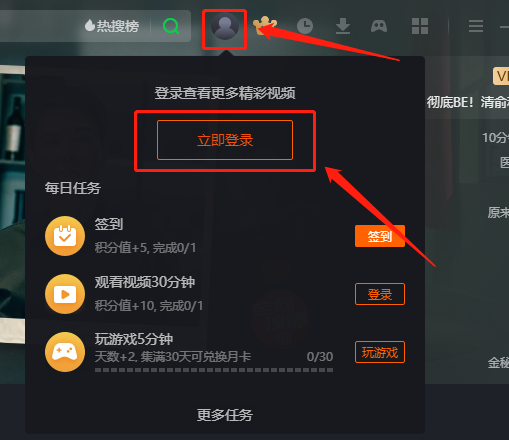Image resolution: width=509 pixels, height=440 pixels.
Task: Click the orange 签到 button
Action: pyautogui.click(x=380, y=236)
